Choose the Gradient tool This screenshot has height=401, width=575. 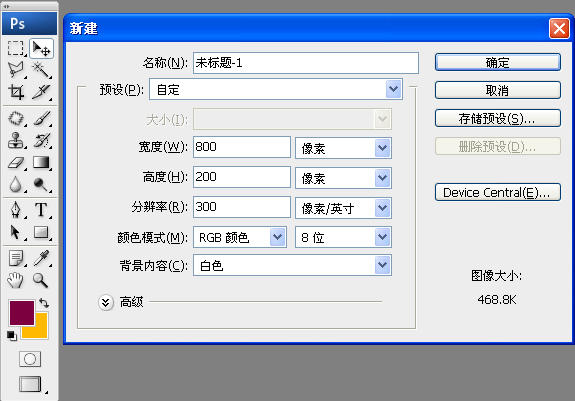[41, 162]
